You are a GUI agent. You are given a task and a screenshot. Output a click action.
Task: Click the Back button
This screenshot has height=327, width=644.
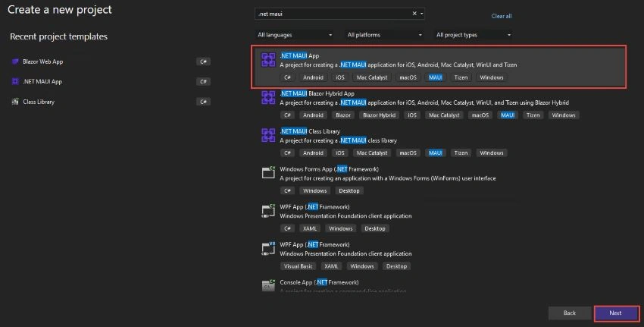click(569, 313)
